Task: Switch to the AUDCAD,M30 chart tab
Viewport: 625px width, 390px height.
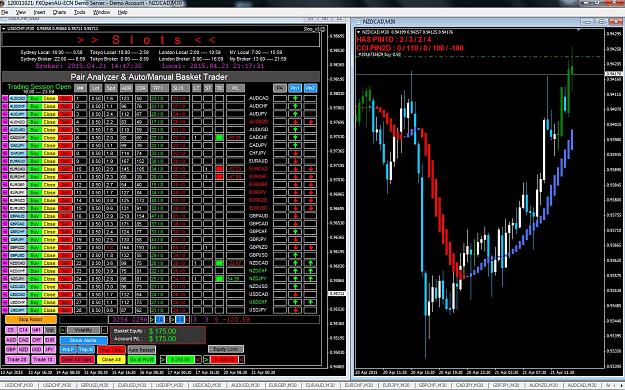Action: pos(582,386)
